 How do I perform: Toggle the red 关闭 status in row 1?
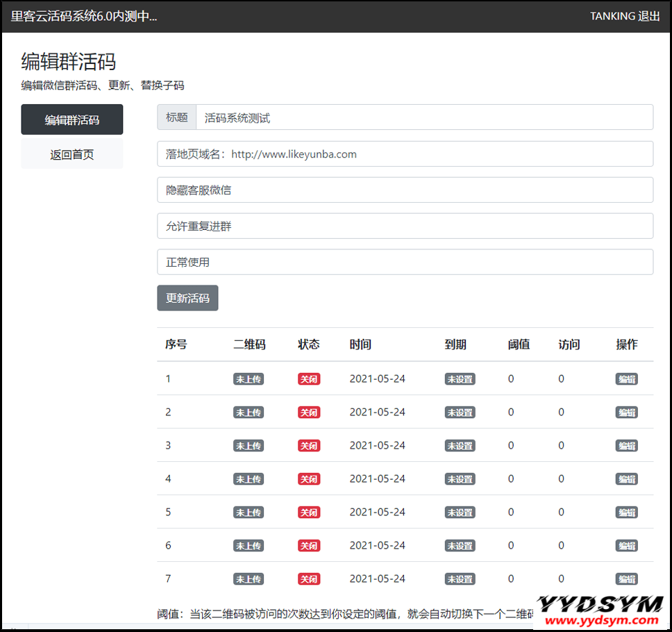coord(308,379)
